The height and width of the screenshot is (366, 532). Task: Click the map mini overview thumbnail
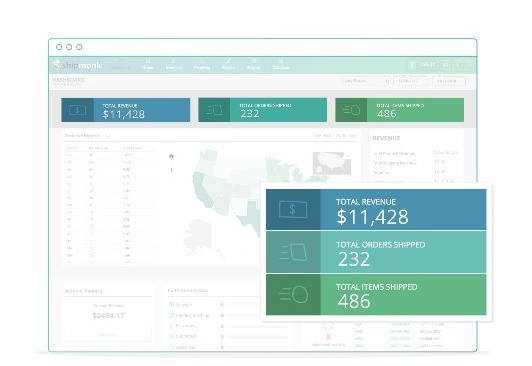332,163
